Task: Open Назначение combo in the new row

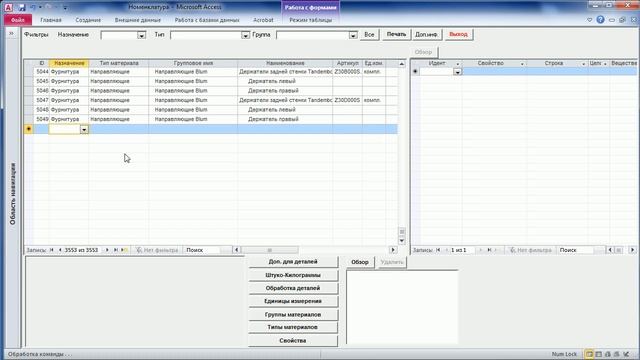Action: pos(84,129)
